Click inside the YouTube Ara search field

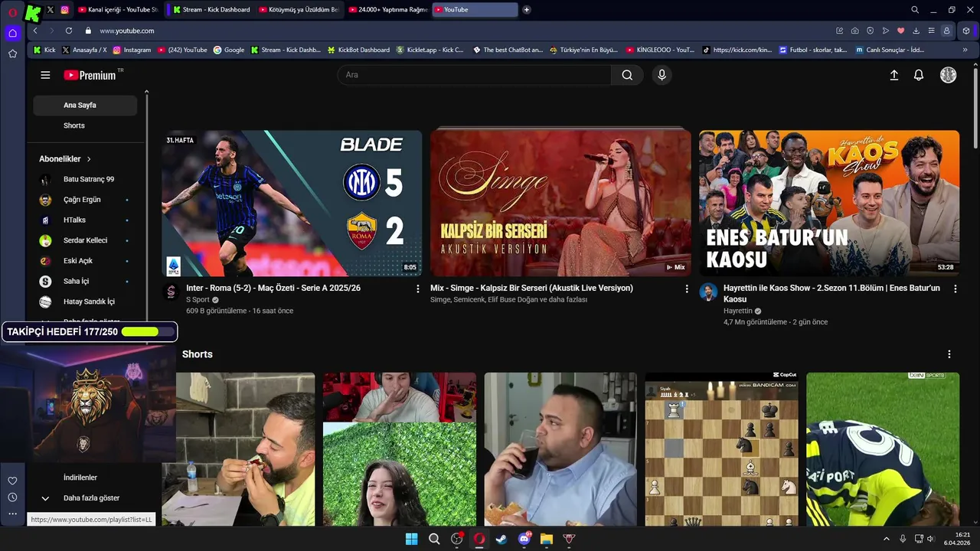point(475,75)
